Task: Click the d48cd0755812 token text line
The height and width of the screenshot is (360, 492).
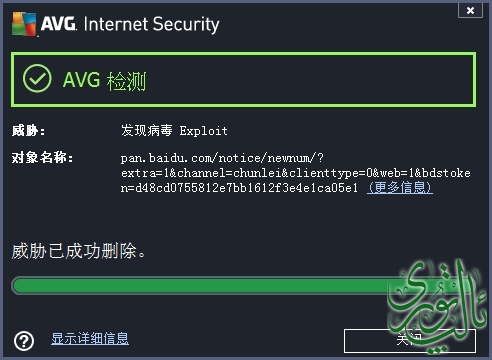Action: (x=239, y=188)
